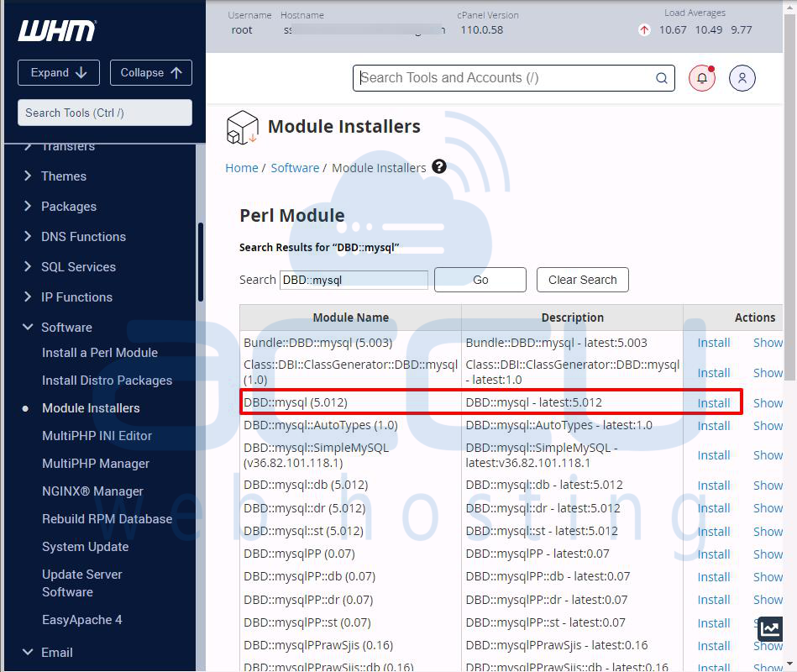797x672 pixels.
Task: Expand the DNS Functions section
Action: tap(83, 236)
